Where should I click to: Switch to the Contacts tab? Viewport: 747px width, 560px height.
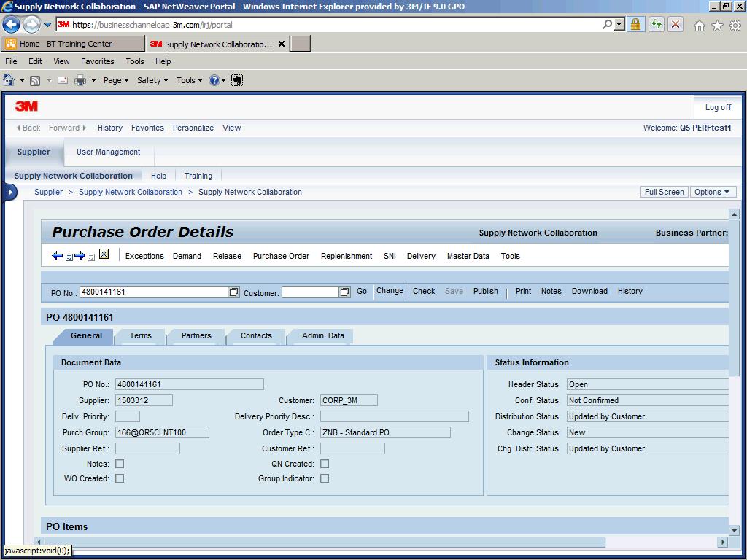[256, 335]
